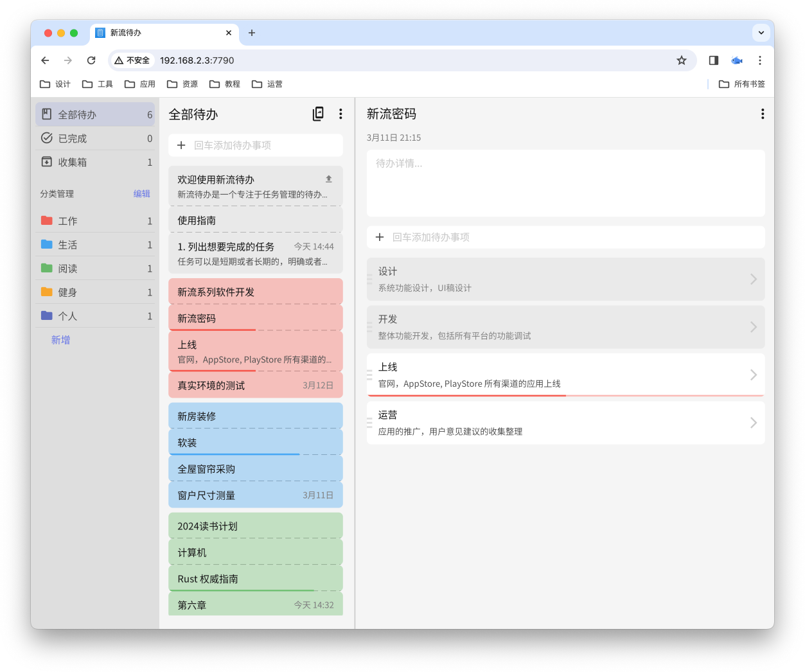Open the tab search dropdown arrow

761,33
